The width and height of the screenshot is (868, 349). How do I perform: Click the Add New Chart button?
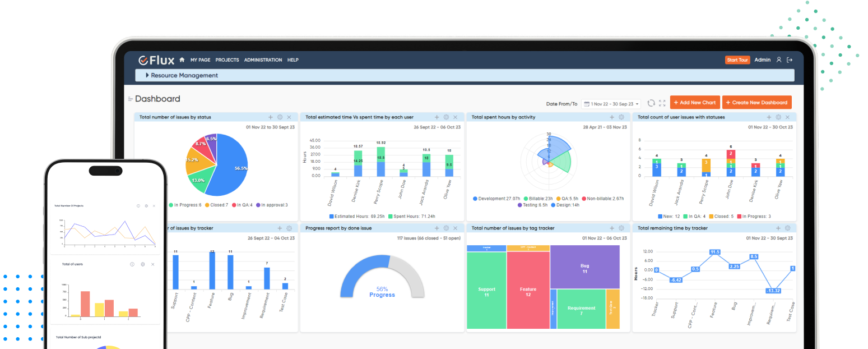coord(695,102)
